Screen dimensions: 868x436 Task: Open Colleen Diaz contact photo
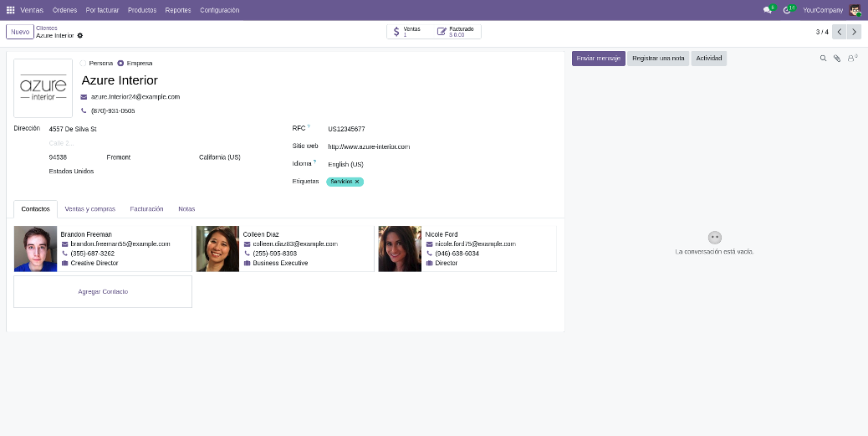217,249
